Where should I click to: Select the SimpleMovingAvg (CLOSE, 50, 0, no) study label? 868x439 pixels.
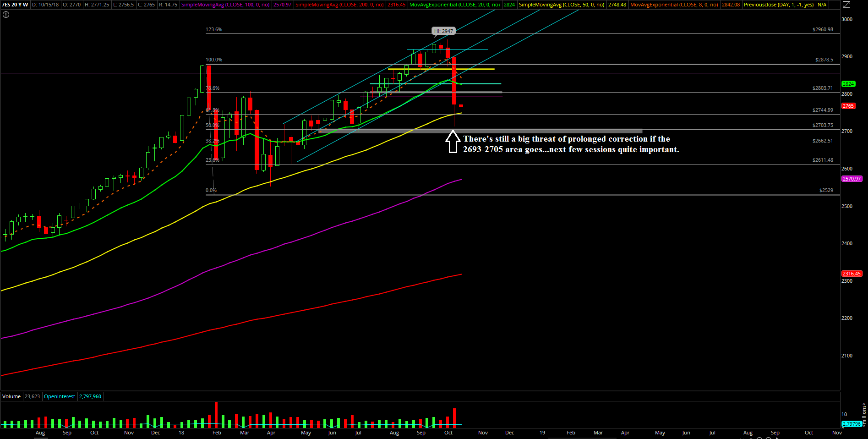562,5
